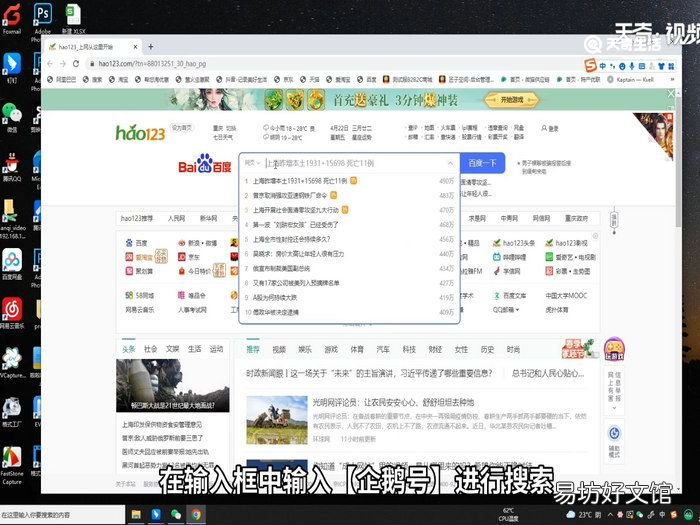Image resolution: width=700 pixels, height=525 pixels.
Task: Open the hao123推荐 site tab
Action: [137, 218]
